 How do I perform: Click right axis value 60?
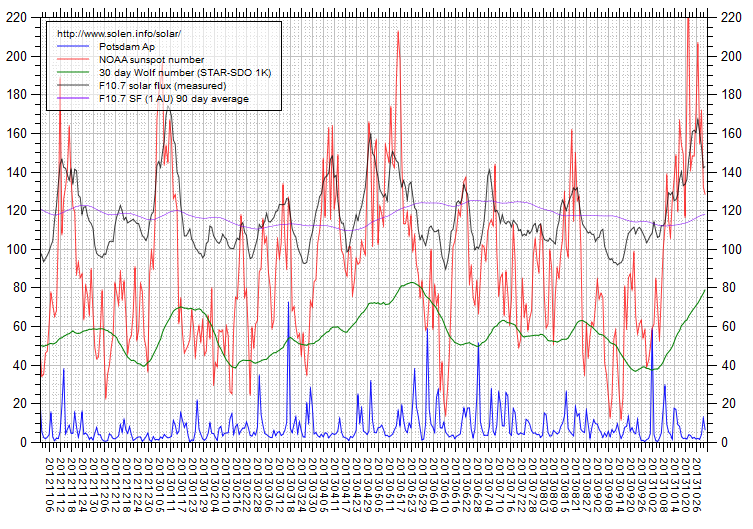(728, 326)
